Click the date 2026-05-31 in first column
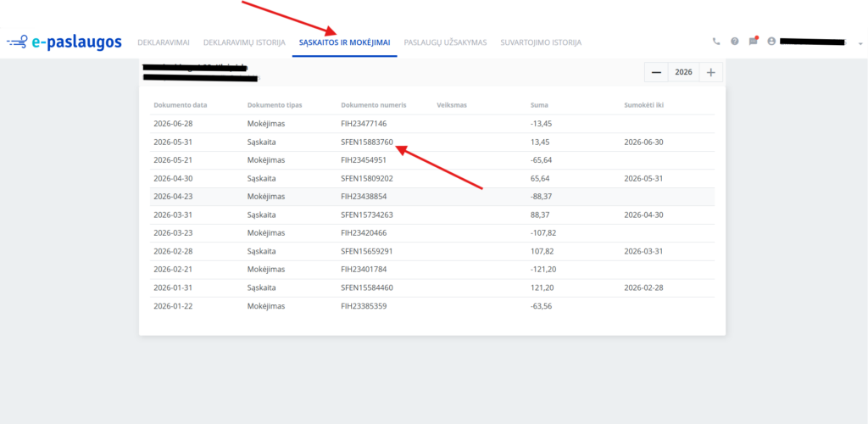Image resolution: width=868 pixels, height=424 pixels. (x=173, y=142)
